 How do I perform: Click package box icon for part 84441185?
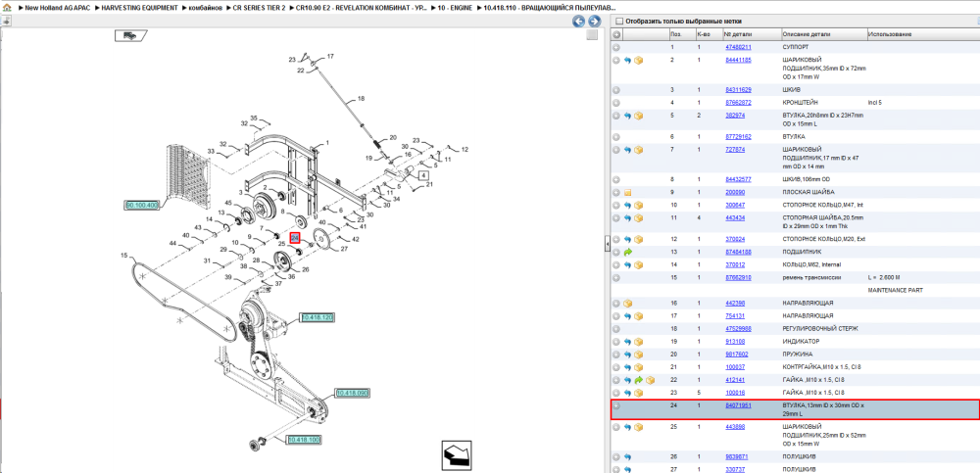coord(638,61)
